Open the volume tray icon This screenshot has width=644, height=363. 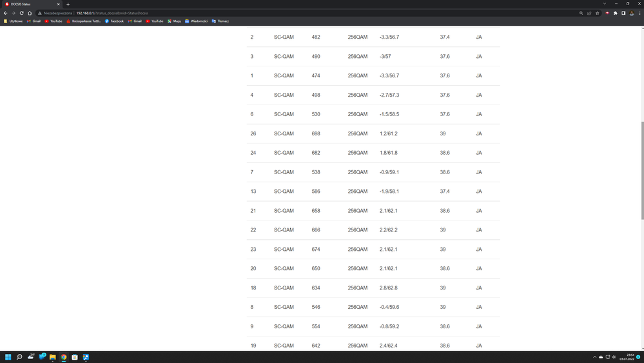(x=614, y=357)
